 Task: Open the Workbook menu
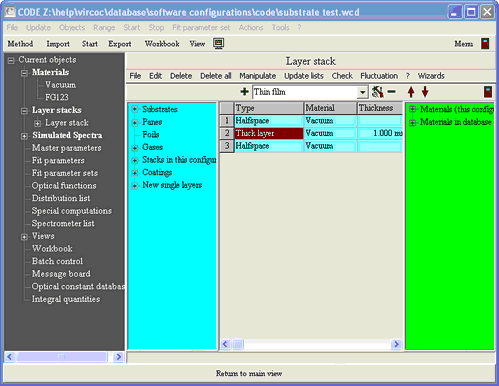tap(162, 44)
